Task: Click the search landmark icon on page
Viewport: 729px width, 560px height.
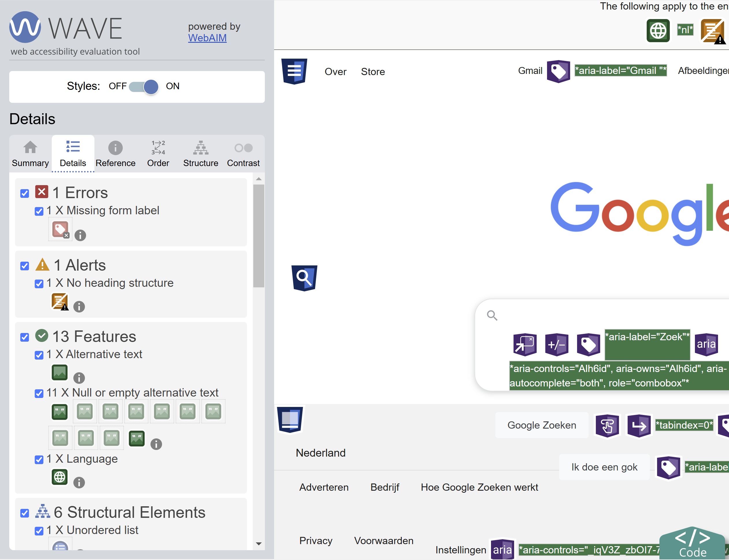Action: (x=304, y=278)
